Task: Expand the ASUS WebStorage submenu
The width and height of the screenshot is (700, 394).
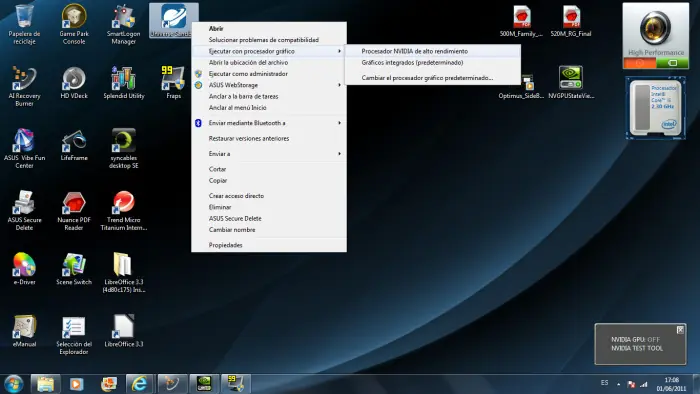Action: (x=269, y=85)
